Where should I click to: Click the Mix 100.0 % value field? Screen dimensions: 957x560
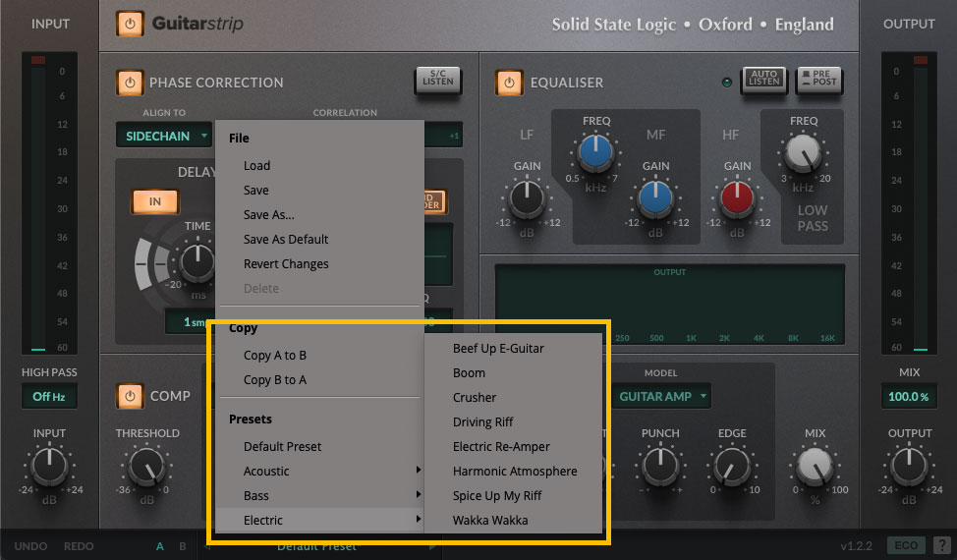click(908, 397)
